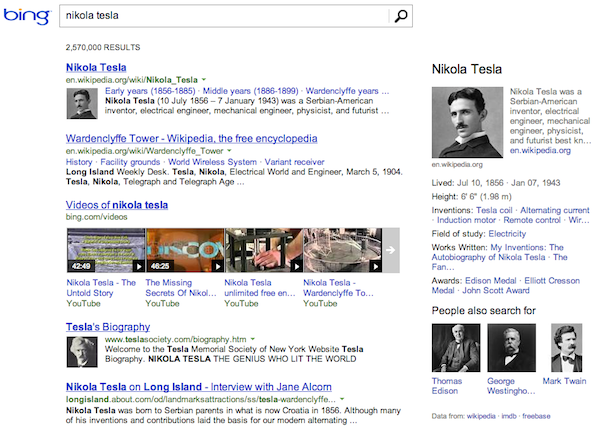Open Remote control invention link
This screenshot has height=429, width=600.
tap(532, 220)
